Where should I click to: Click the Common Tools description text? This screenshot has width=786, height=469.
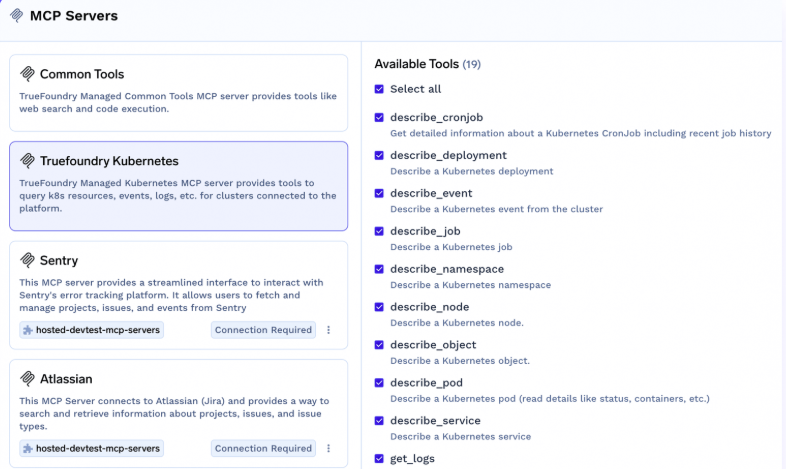tap(178, 102)
